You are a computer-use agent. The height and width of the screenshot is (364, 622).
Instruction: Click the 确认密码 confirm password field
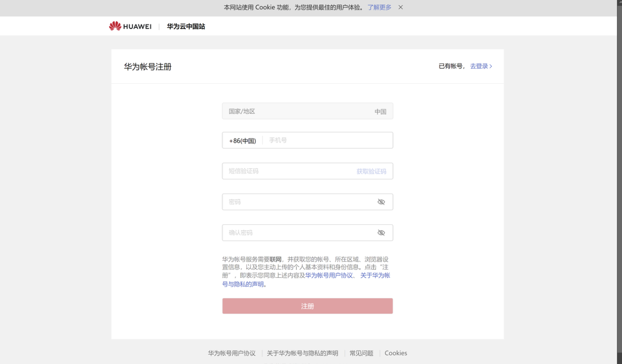pyautogui.click(x=298, y=233)
